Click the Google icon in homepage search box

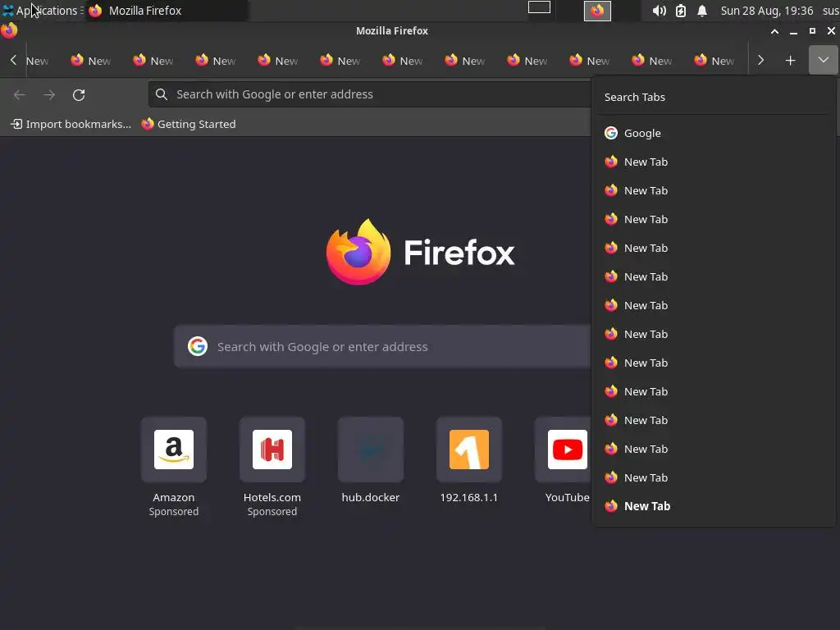(197, 347)
